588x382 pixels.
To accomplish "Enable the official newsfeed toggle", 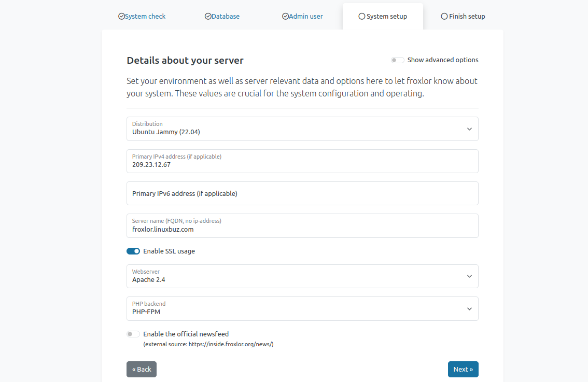I will coord(133,334).
